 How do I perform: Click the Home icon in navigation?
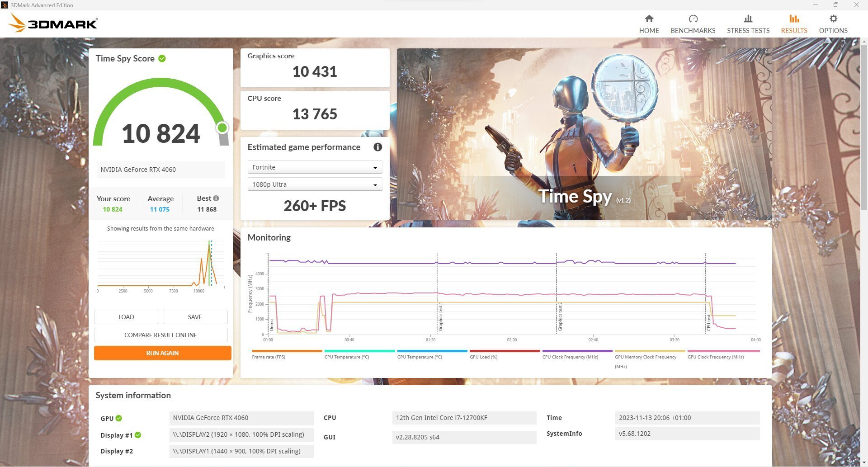point(649,19)
